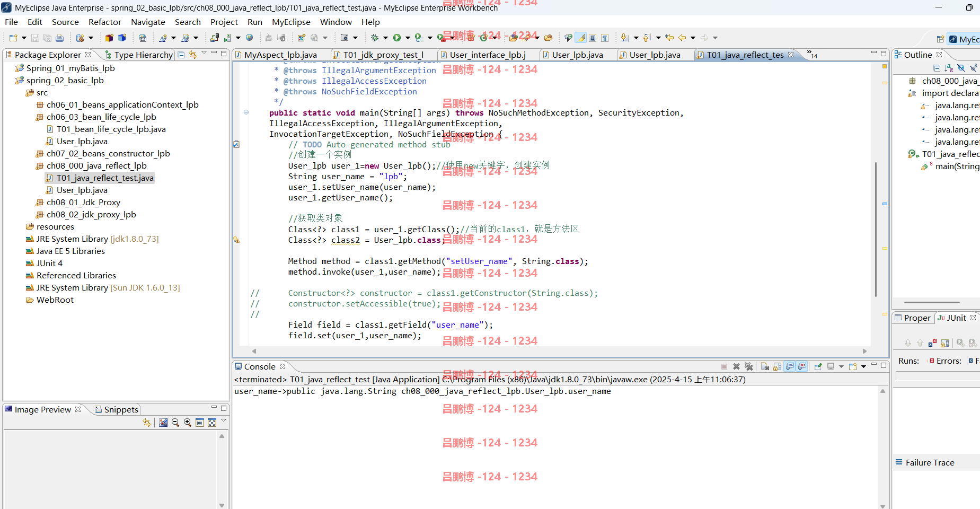Screen dimensions: 980x509
Task: Click Zoom Out in Image Preview
Action: tap(175, 423)
